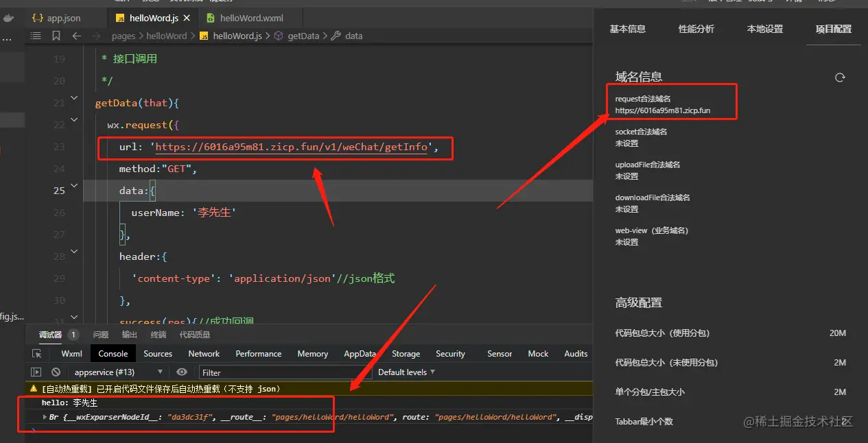Image resolution: width=868 pixels, height=443 pixels.
Task: Open the appservice (#13) context dropdown
Action: (118, 372)
